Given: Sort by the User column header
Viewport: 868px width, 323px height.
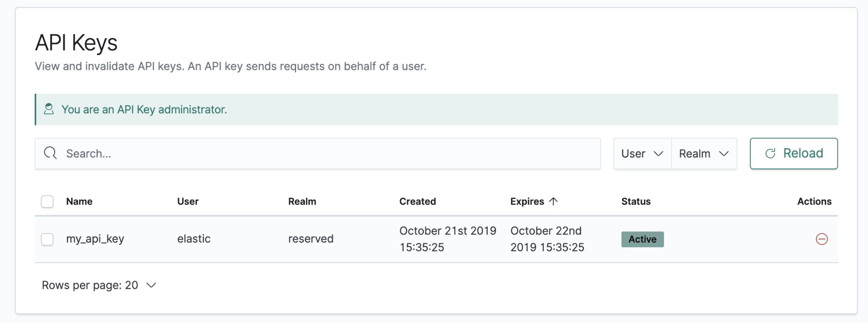Looking at the screenshot, I should (188, 201).
